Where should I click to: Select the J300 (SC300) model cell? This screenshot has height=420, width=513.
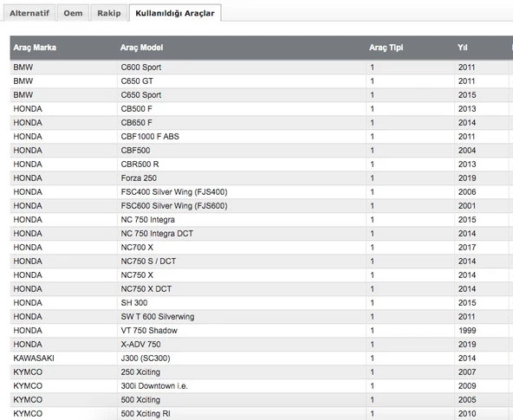(x=242, y=359)
